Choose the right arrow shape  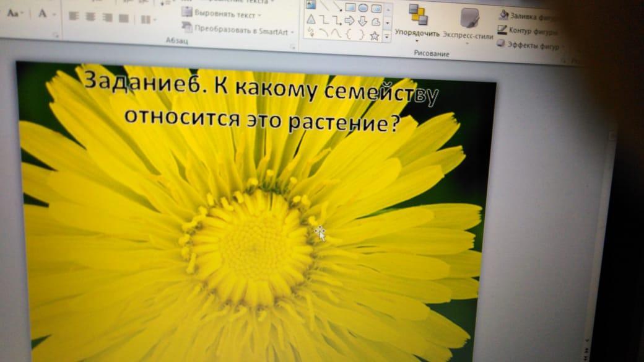pyautogui.click(x=350, y=21)
